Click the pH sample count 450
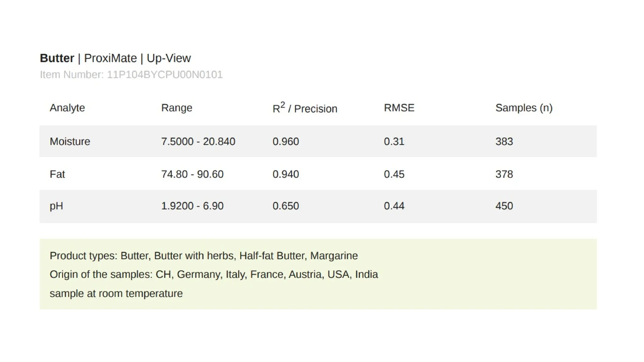The image size is (644, 362). point(504,206)
